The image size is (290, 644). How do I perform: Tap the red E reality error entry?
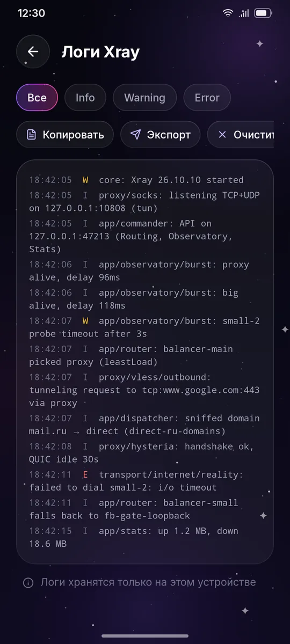(x=136, y=481)
